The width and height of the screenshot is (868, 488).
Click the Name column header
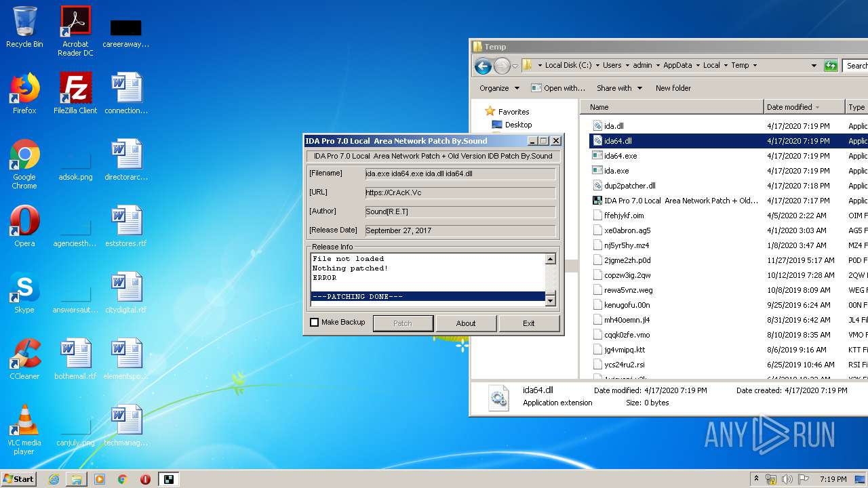pyautogui.click(x=672, y=107)
